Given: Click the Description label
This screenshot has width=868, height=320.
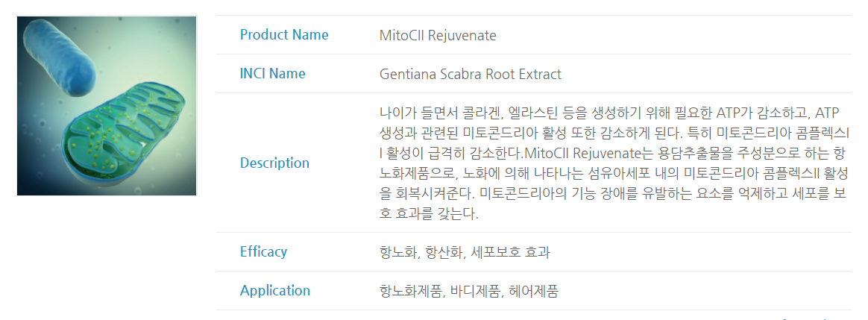Looking at the screenshot, I should (274, 163).
